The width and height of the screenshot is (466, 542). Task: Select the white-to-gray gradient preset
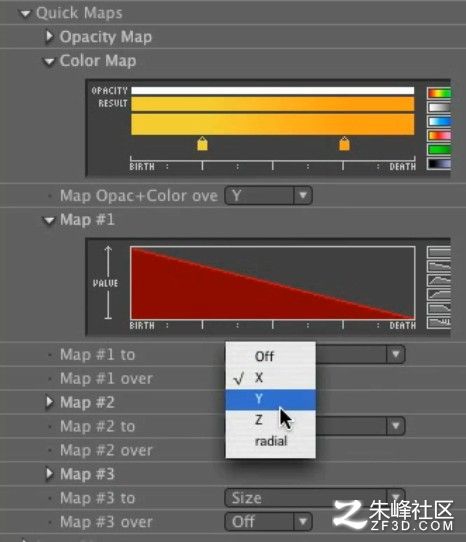point(439,107)
